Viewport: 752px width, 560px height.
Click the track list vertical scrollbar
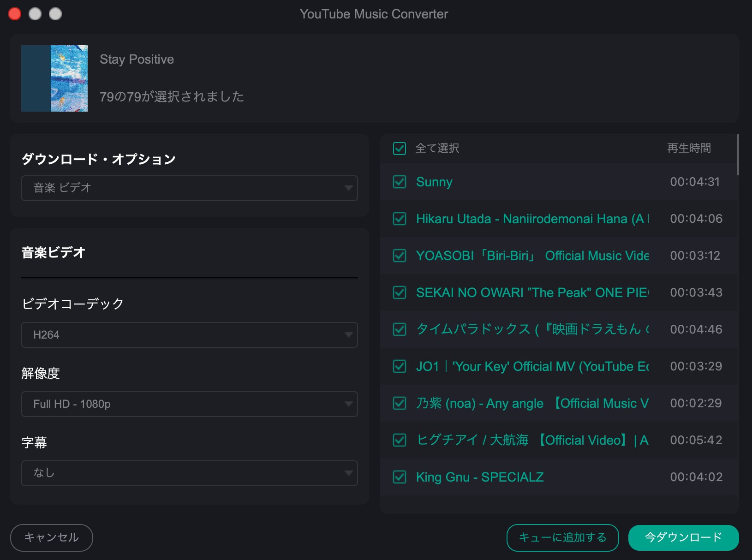(x=738, y=155)
